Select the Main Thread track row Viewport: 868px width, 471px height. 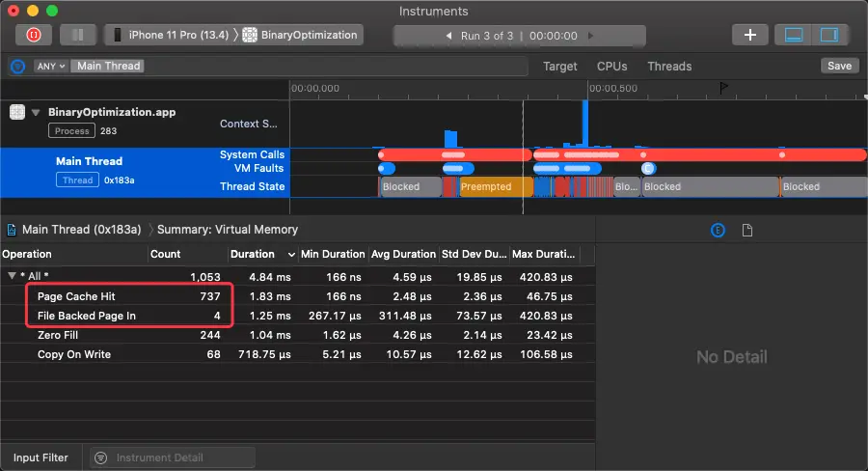[x=145, y=173]
